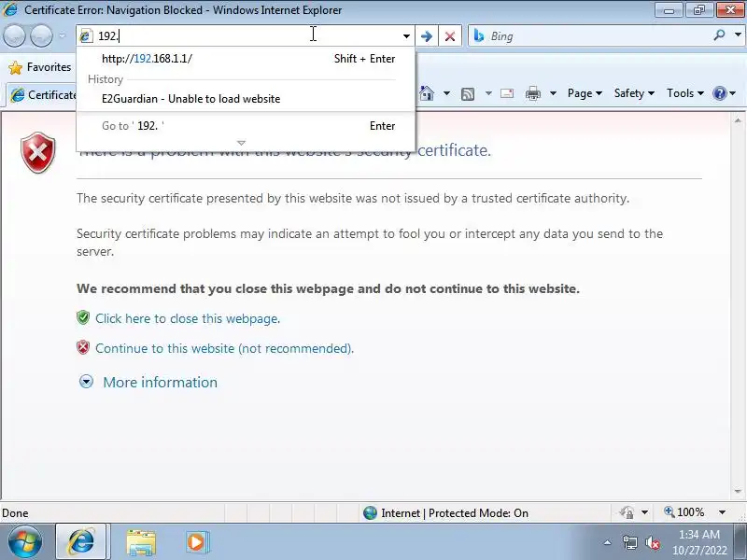The width and height of the screenshot is (747, 560).
Task: Click the muted volume tray icon
Action: pos(652,542)
